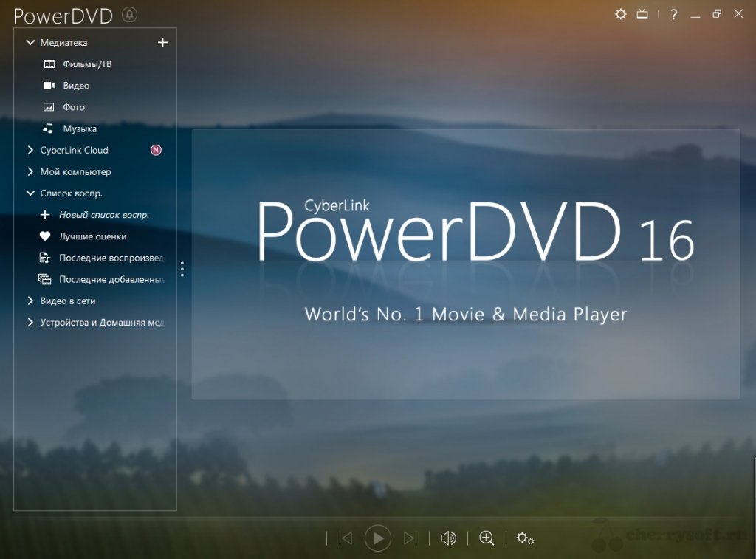Viewport: 756px width, 559px height.
Task: Open the settings gear in titlebar
Action: click(x=620, y=13)
